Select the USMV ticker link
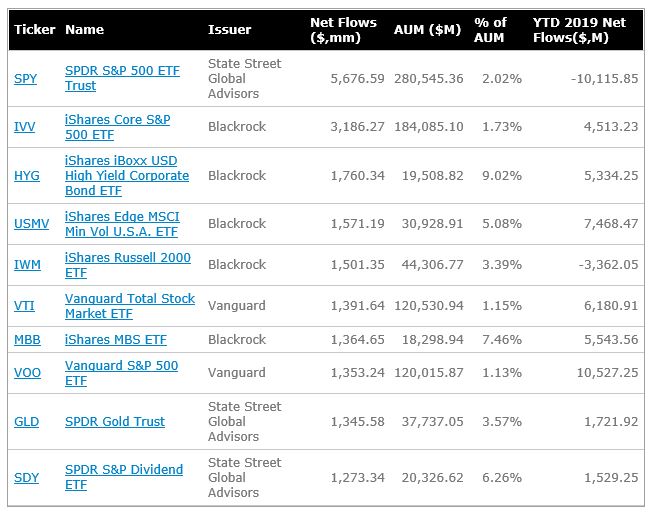This screenshot has width=658, height=516. point(31,224)
